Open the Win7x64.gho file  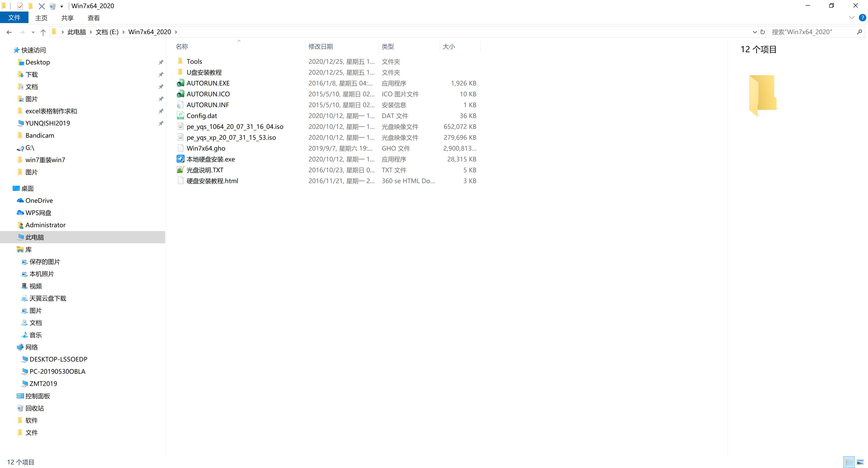[x=206, y=148]
